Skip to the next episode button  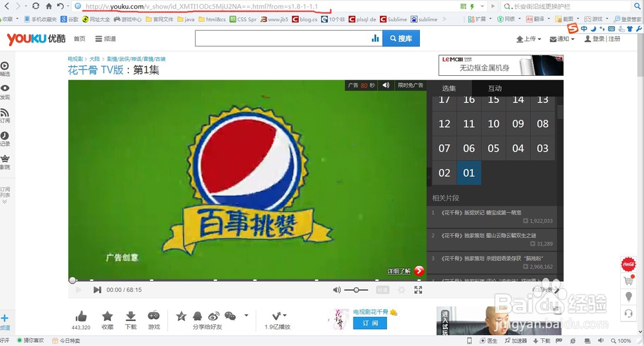[x=97, y=290]
